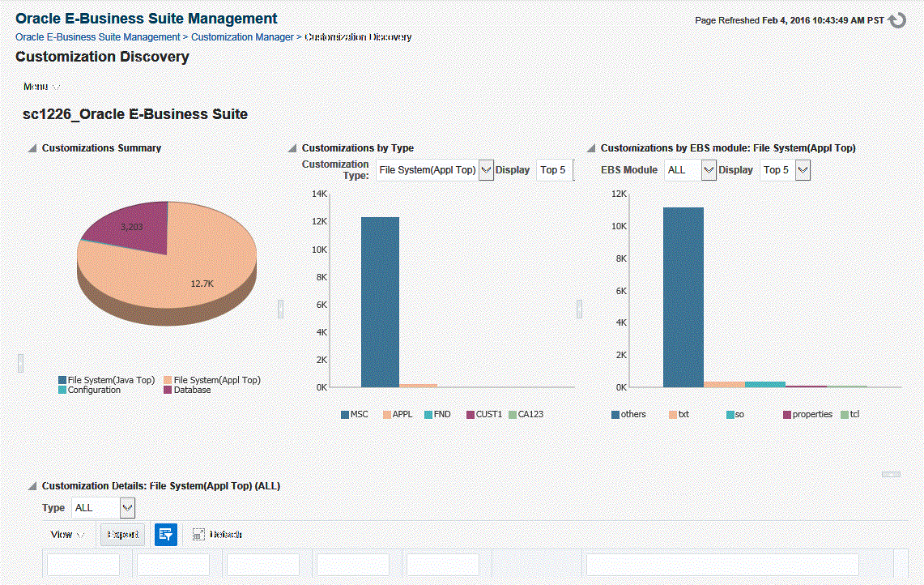Click the tcl legend swatch
The image size is (924, 585).
pyautogui.click(x=845, y=415)
